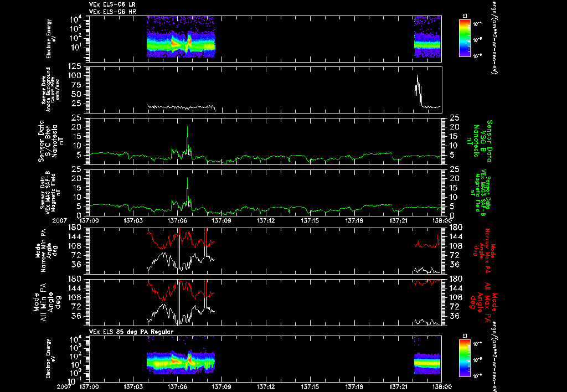Click the 'VEx ELS-06 LR' title text

[112, 4]
